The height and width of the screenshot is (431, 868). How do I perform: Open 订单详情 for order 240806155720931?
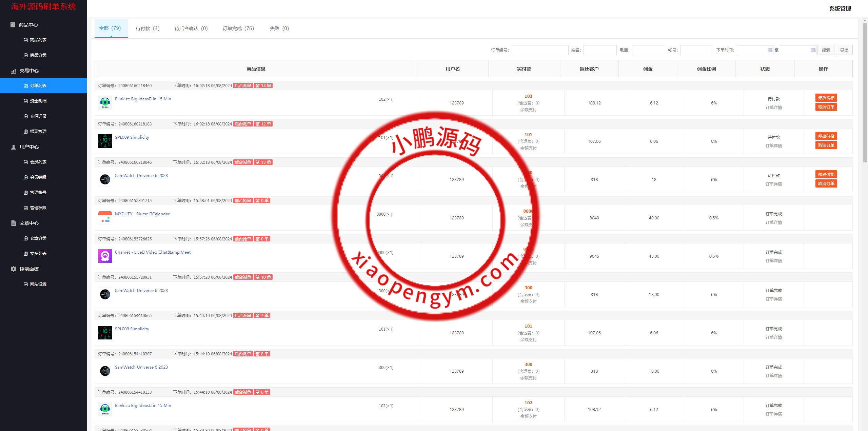[x=773, y=299]
